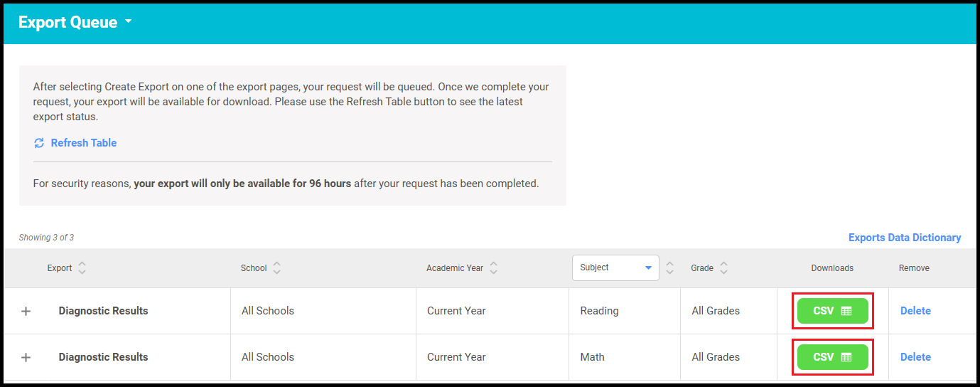Expand the Reading Diagnostic Results row
The height and width of the screenshot is (387, 980).
click(26, 311)
